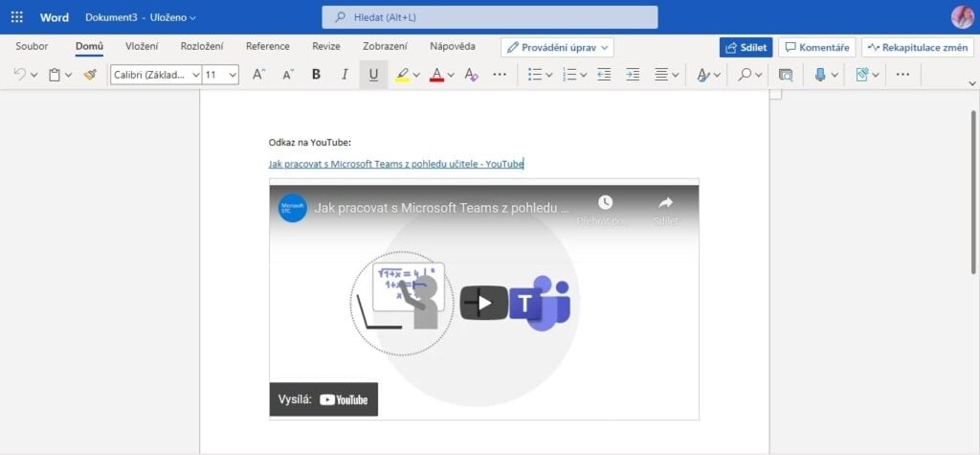The height and width of the screenshot is (455, 980).
Task: Click the Dictate microphone icon
Action: click(x=819, y=75)
